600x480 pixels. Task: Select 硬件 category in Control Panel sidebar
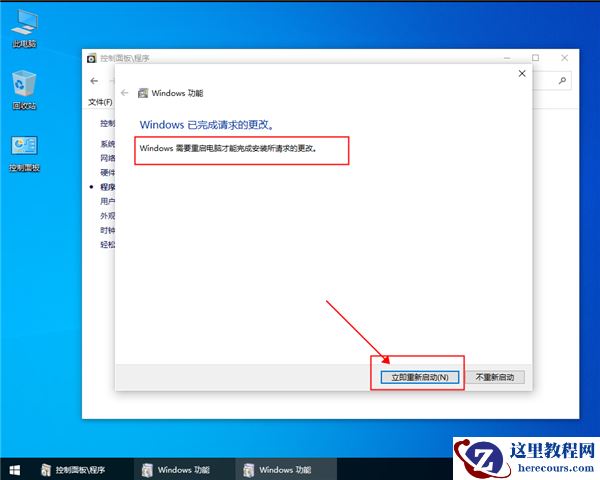108,173
